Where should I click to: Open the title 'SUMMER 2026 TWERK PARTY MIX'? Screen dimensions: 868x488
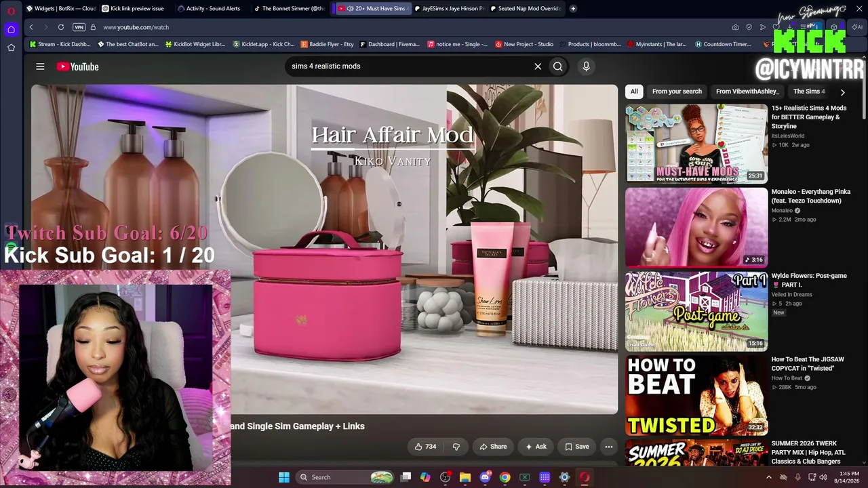(810, 452)
